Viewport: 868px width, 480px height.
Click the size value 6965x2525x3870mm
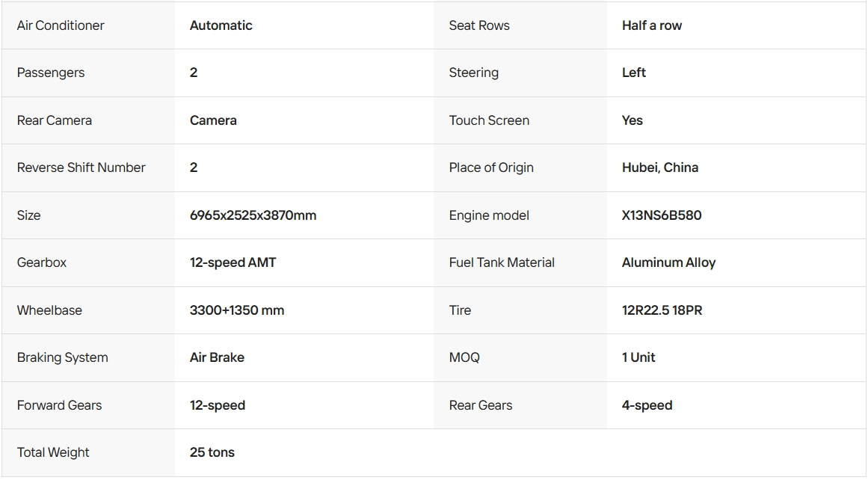tap(253, 215)
